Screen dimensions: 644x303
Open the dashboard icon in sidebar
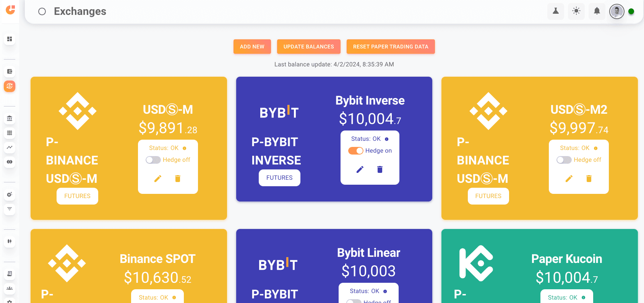[x=10, y=39]
